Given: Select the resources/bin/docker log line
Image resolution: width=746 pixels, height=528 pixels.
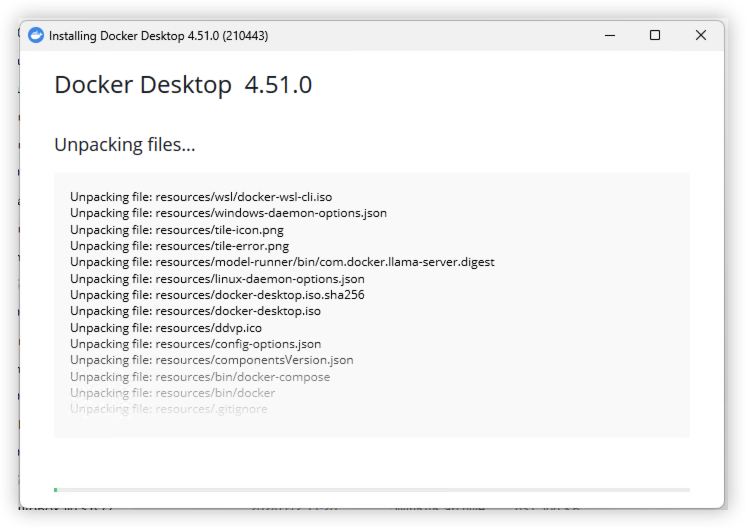Looking at the screenshot, I should [x=173, y=393].
